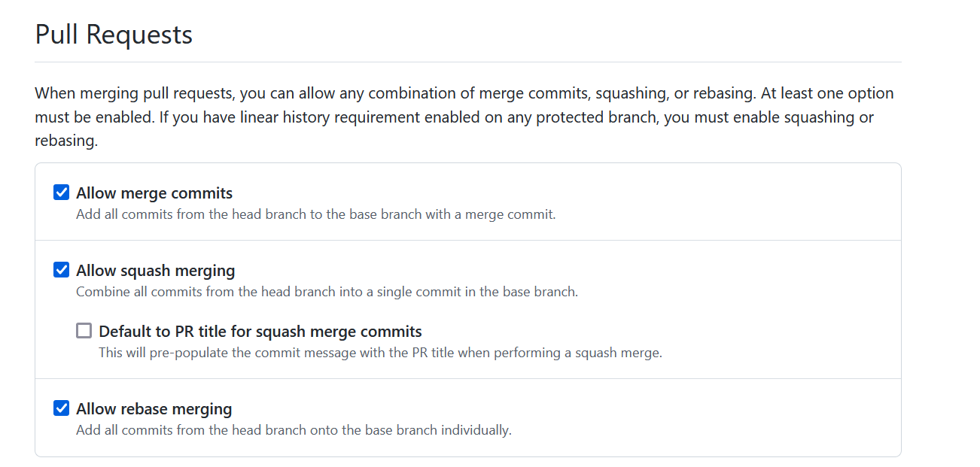Toggle the Allow rebase merging checkbox
Viewport: 980px width, 467px height.
tap(61, 408)
